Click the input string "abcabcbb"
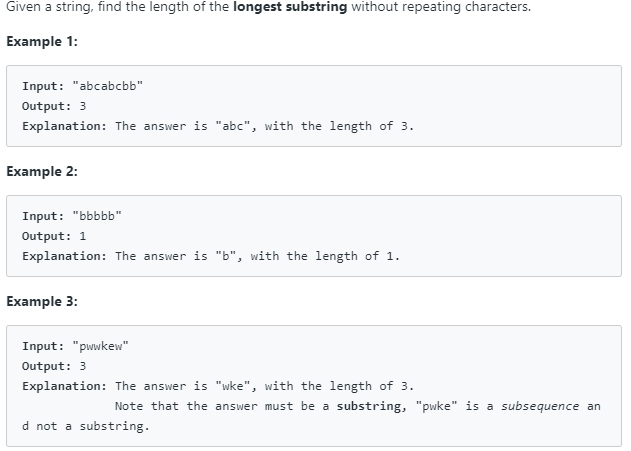The width and height of the screenshot is (631, 451). (107, 86)
